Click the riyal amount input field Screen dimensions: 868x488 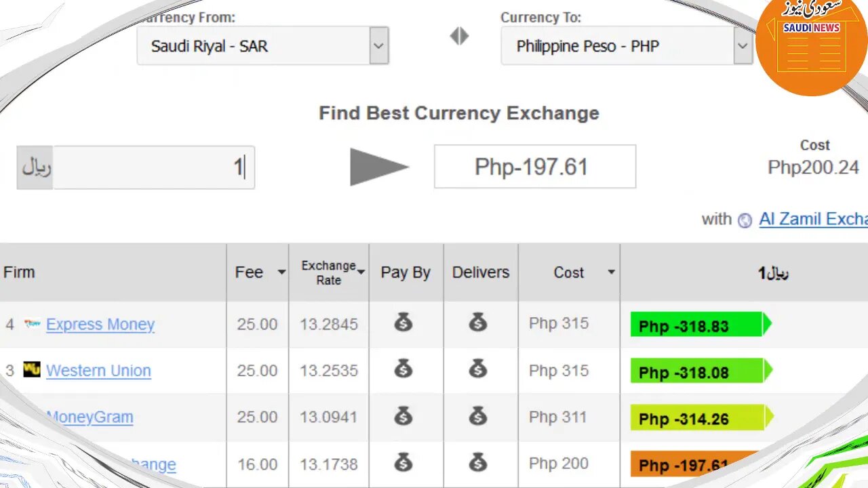click(153, 167)
